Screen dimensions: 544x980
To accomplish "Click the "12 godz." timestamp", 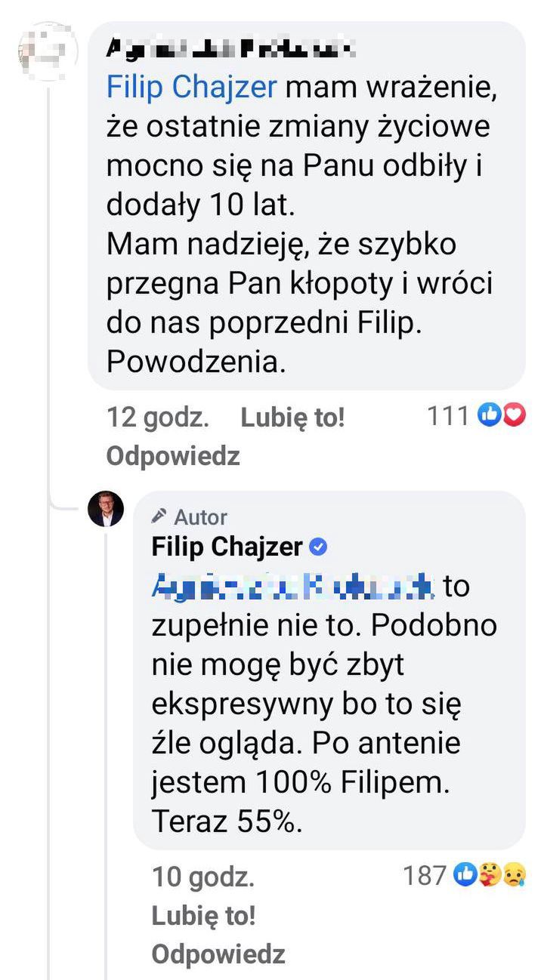I will pos(158,418).
